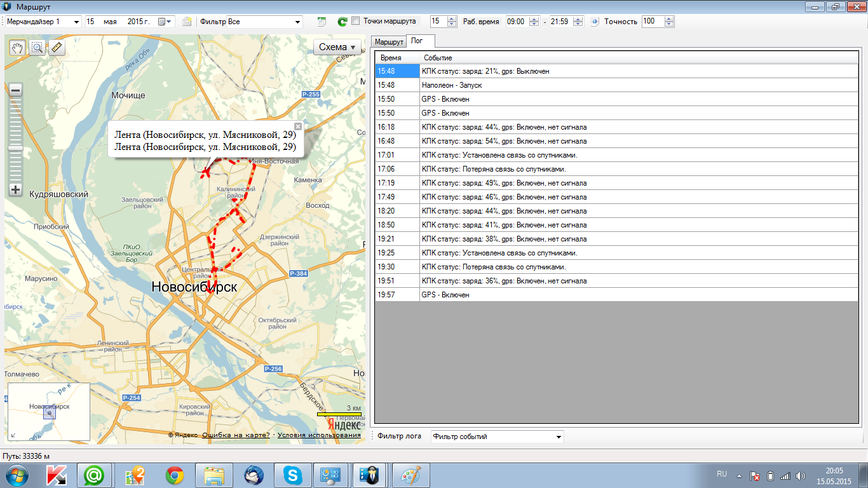The width and height of the screenshot is (868, 488).
Task: Close the Лента address balloon
Action: pyautogui.click(x=298, y=126)
